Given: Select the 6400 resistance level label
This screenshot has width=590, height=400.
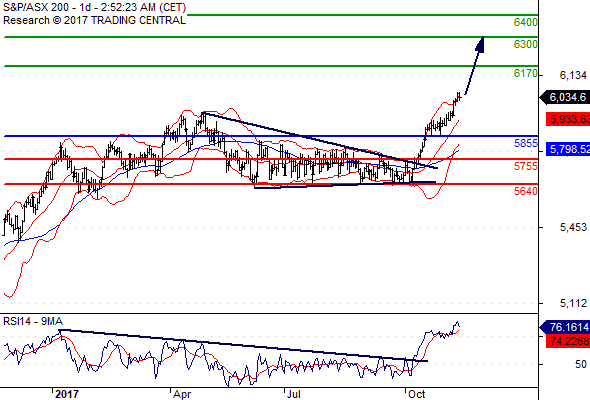Looking at the screenshot, I should [x=526, y=22].
